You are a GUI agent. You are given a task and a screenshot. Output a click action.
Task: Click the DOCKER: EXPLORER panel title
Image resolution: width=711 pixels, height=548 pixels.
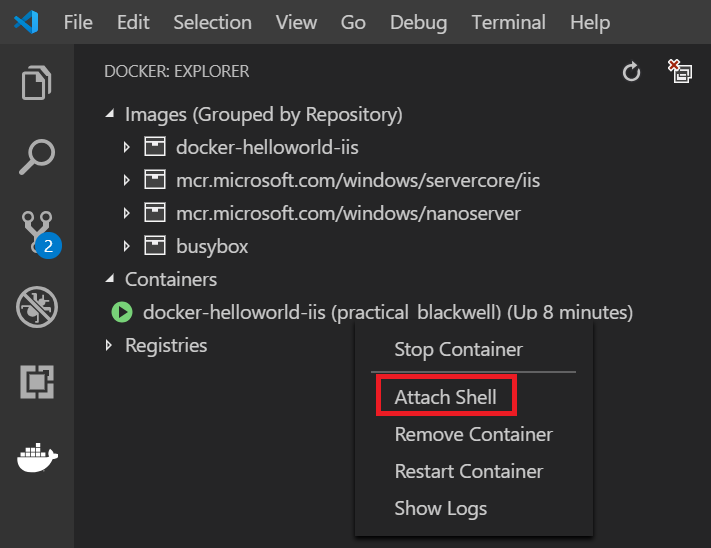(176, 72)
